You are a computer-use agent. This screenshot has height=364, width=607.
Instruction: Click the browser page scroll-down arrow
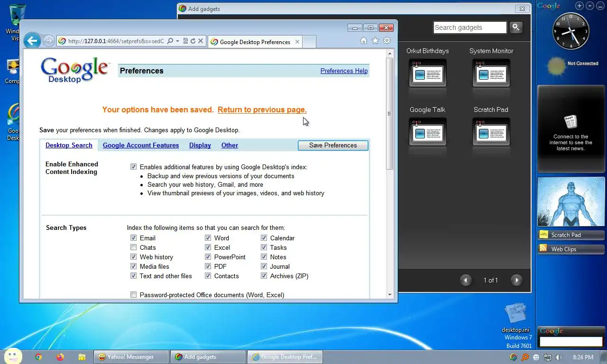[390, 295]
